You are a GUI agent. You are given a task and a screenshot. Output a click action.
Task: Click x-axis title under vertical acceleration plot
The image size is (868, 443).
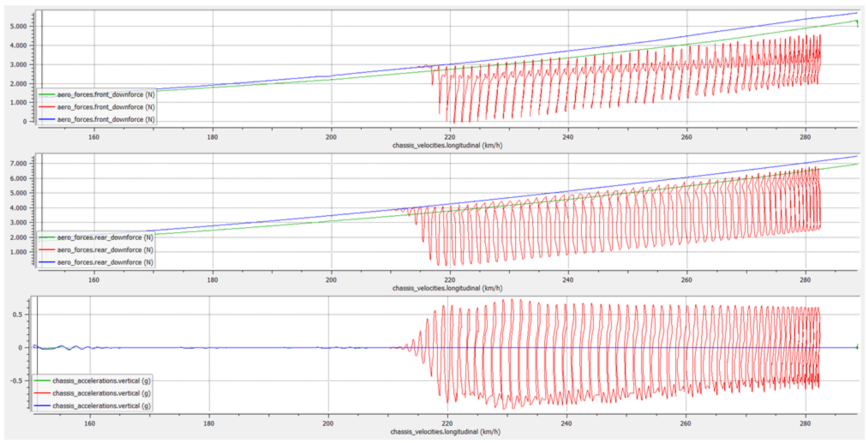445,432
